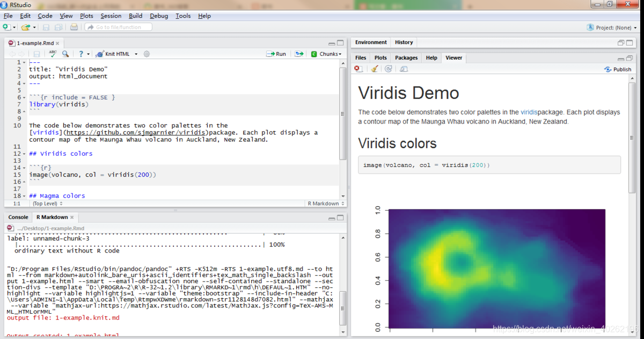Open the R Markdown file type selector
The width and height of the screenshot is (644, 339).
pyautogui.click(x=326, y=204)
